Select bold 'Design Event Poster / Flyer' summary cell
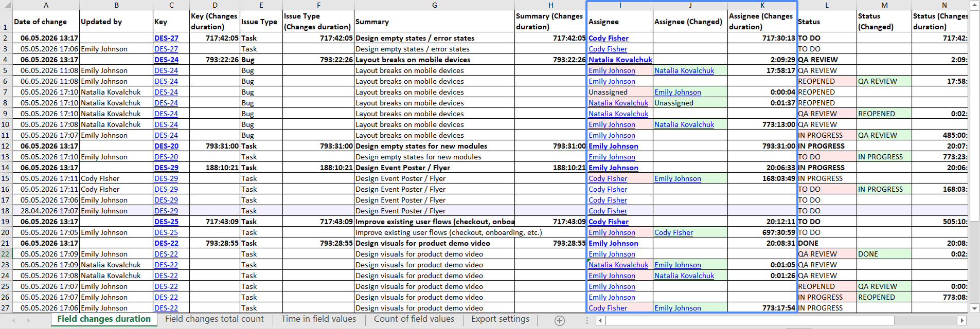Screen dimensions: 980x329 (435, 168)
